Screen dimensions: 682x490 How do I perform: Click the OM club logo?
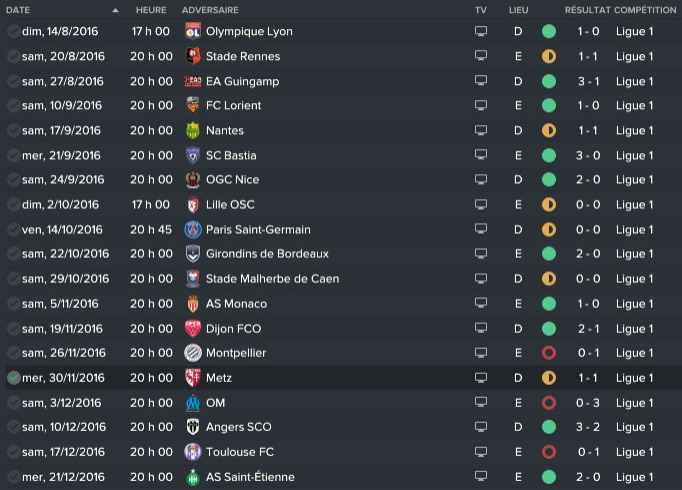point(193,403)
